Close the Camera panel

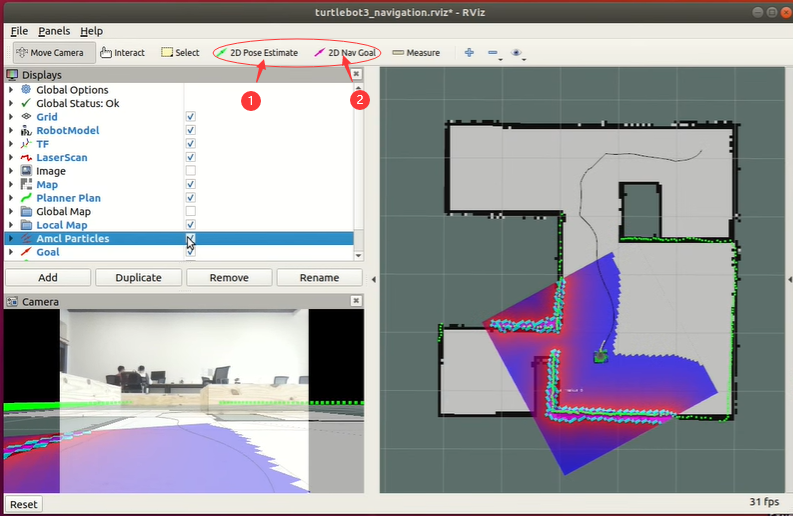pos(356,301)
